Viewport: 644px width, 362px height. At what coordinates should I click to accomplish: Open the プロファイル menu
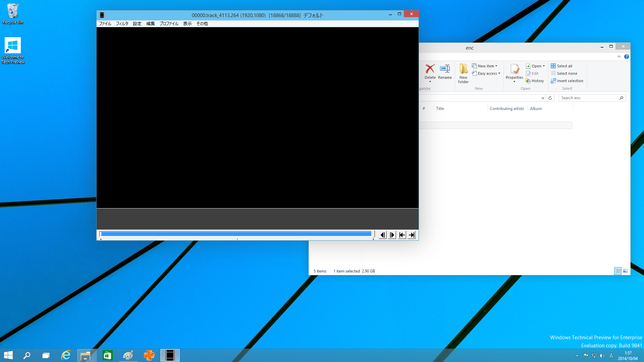click(169, 23)
